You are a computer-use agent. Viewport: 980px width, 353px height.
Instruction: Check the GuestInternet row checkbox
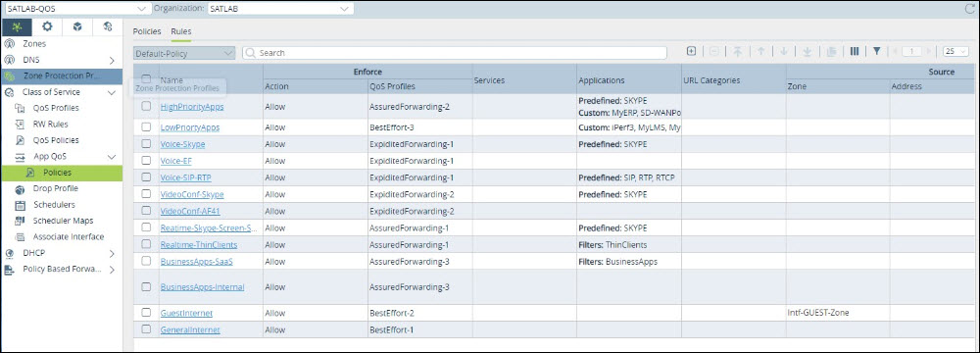pos(146,313)
